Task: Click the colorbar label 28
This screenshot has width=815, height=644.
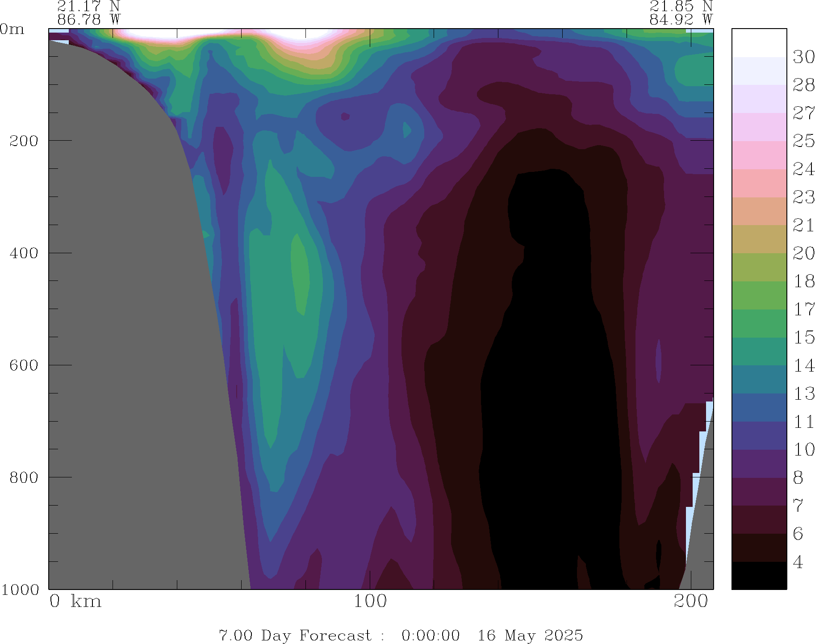Action: 803,85
